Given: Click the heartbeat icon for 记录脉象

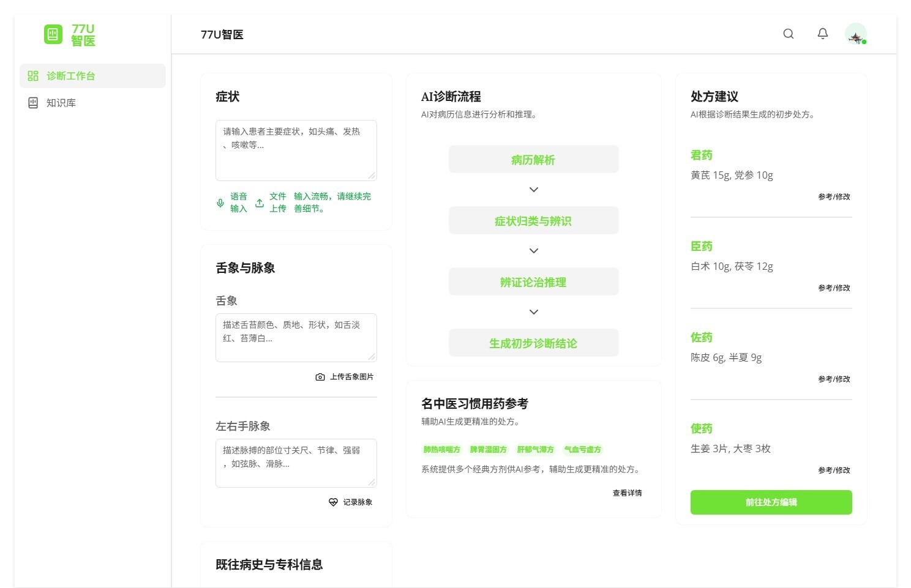Looking at the screenshot, I should 333,502.
